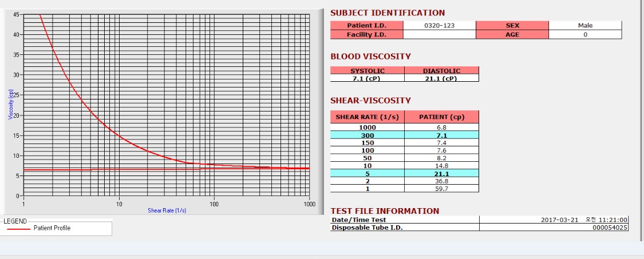Click the Patient Profile legend entry
Viewport: 644px width, 259px height.
coord(52,228)
